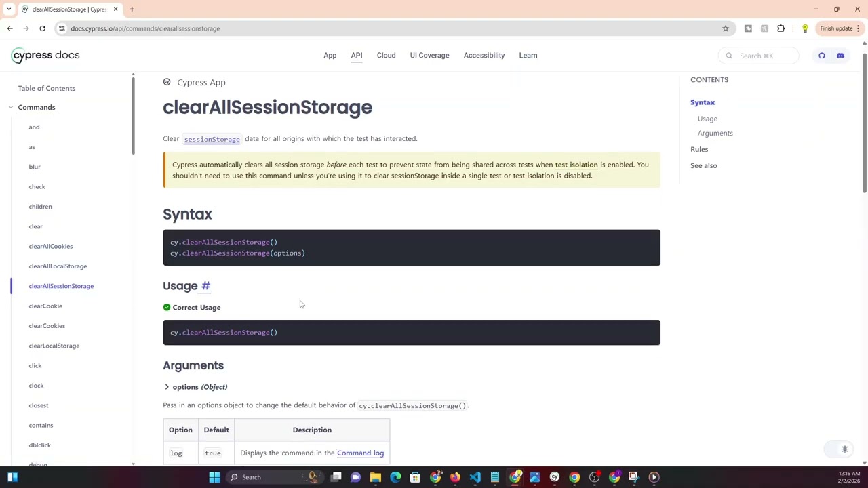Open the dblclick command in the sidebar
Viewport: 868px width, 488px height.
point(39,445)
